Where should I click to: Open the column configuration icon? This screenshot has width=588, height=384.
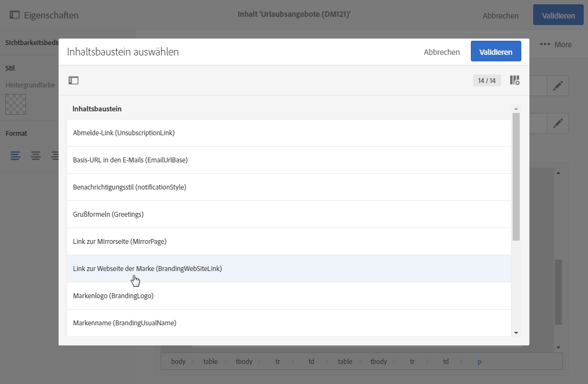(x=515, y=80)
